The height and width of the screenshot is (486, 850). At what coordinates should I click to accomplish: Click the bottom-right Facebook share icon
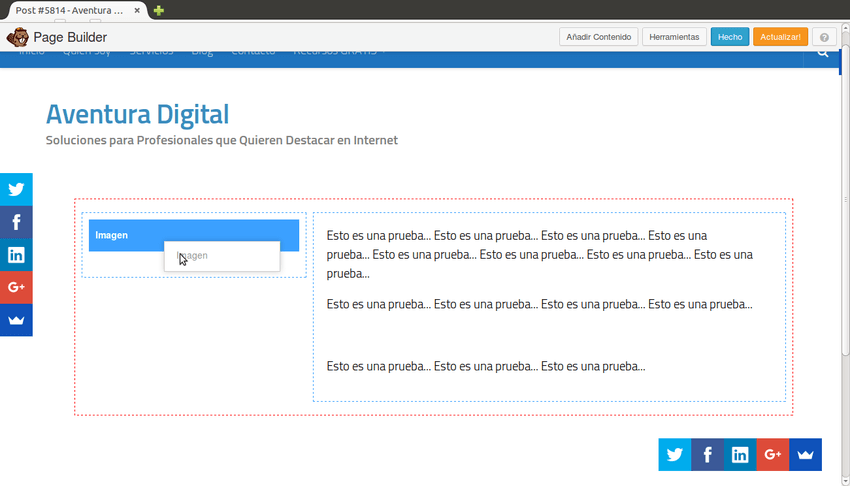(x=707, y=455)
